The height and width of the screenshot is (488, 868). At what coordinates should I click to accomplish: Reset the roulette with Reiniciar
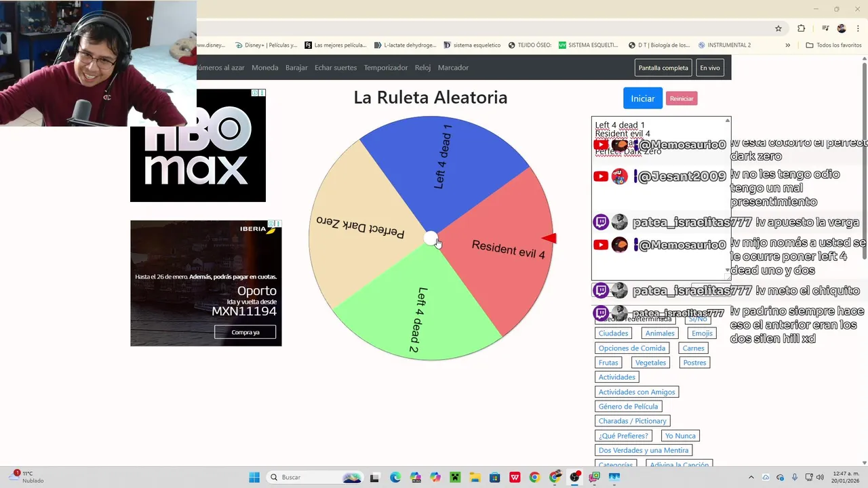[682, 99]
